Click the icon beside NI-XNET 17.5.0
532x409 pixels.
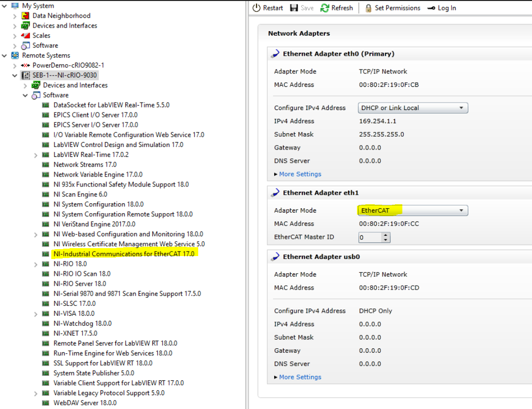click(x=45, y=334)
